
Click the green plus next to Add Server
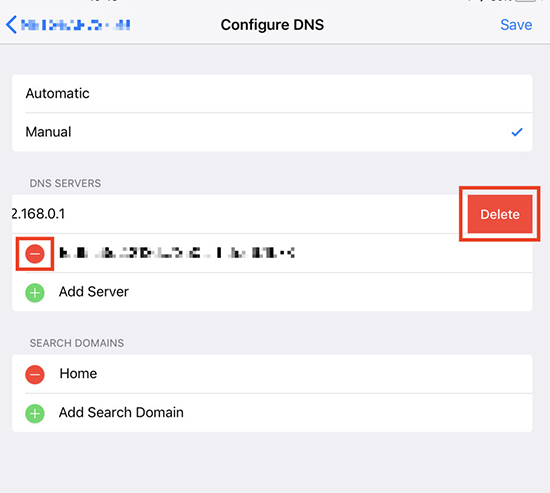[x=35, y=292]
